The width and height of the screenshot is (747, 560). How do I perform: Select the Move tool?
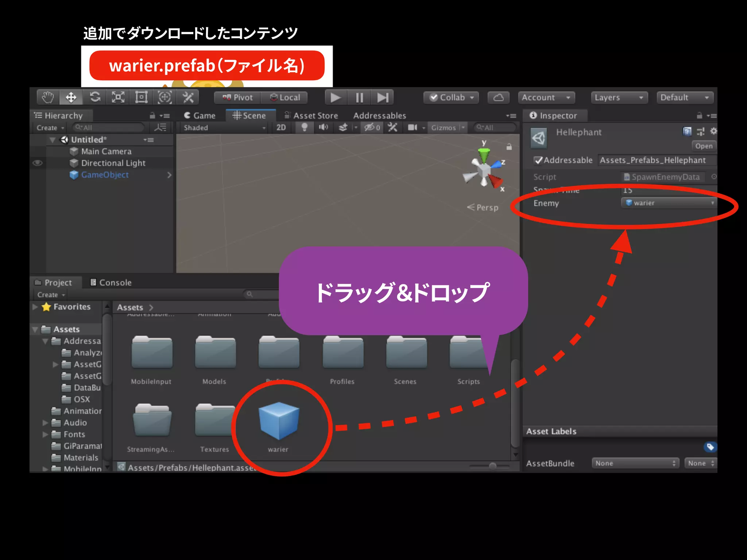71,97
